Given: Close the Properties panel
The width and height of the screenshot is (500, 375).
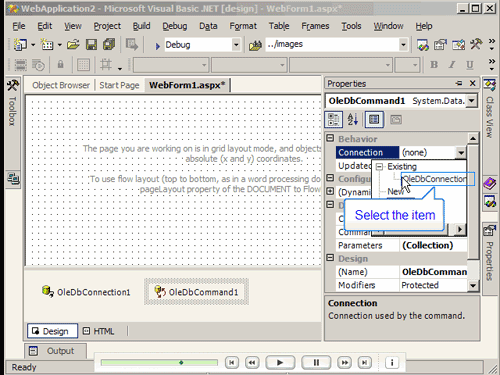Looking at the screenshot, I should pyautogui.click(x=472, y=83).
